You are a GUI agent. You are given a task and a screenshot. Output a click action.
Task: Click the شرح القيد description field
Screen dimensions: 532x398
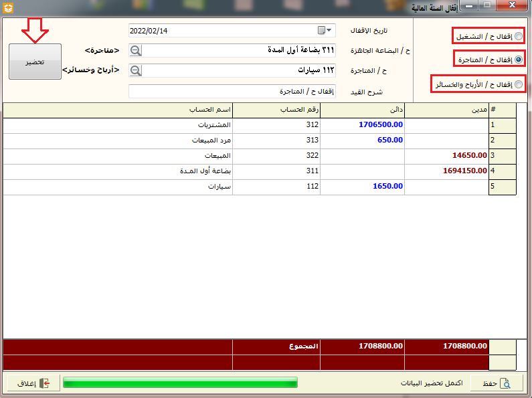pyautogui.click(x=232, y=91)
